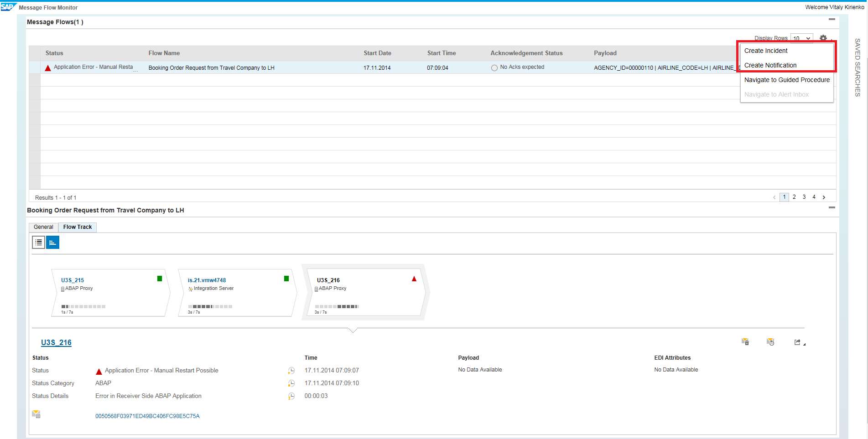Collapse the Message Flows panel
Image resolution: width=868 pixels, height=439 pixels.
tap(832, 19)
